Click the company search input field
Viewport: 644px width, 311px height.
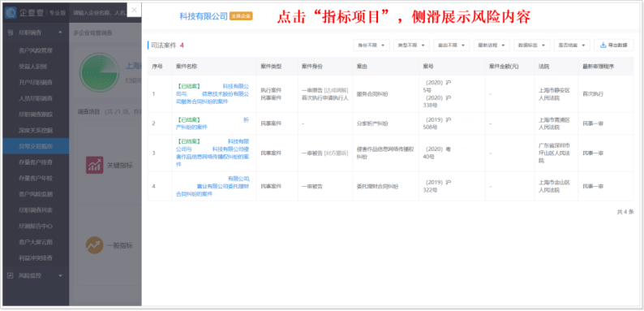pos(99,13)
